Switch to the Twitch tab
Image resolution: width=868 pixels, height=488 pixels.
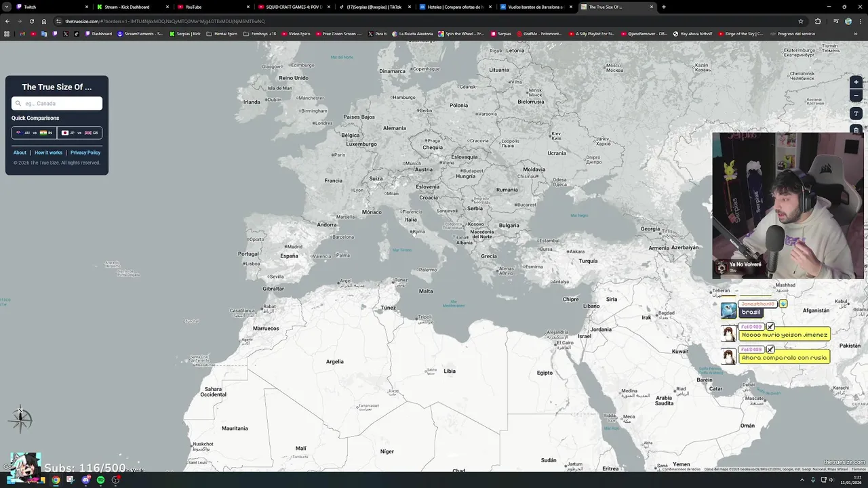click(51, 7)
